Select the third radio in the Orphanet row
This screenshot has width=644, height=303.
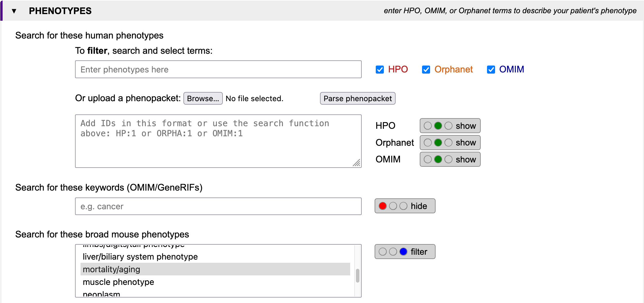[448, 143]
